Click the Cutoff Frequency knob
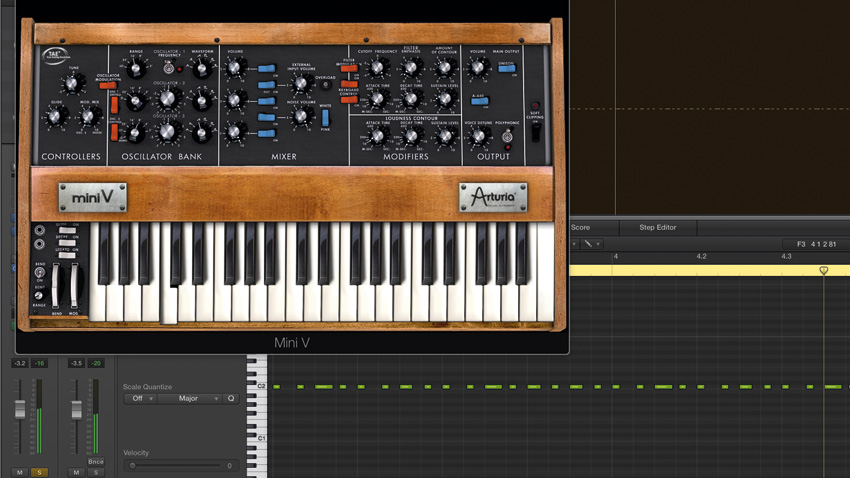Image resolution: width=850 pixels, height=478 pixels. pos(377,67)
